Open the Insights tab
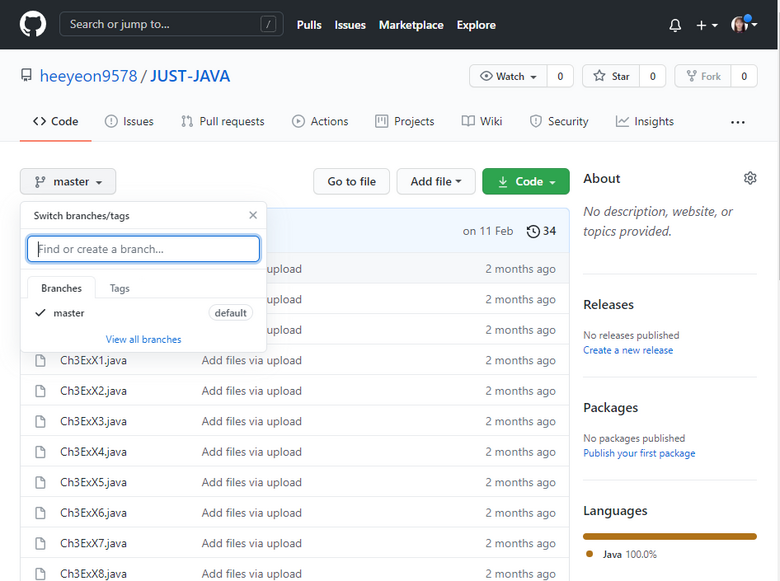Image resolution: width=780 pixels, height=581 pixels. pos(645,121)
